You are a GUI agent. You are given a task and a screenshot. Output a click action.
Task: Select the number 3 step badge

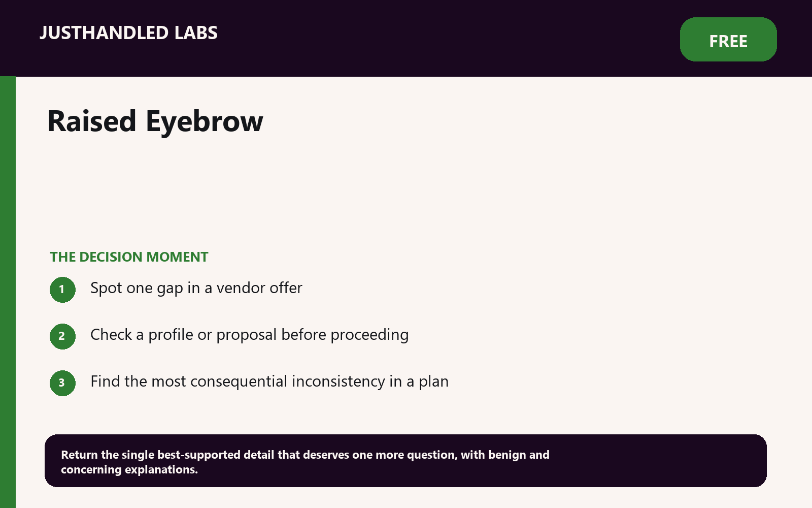click(x=62, y=383)
